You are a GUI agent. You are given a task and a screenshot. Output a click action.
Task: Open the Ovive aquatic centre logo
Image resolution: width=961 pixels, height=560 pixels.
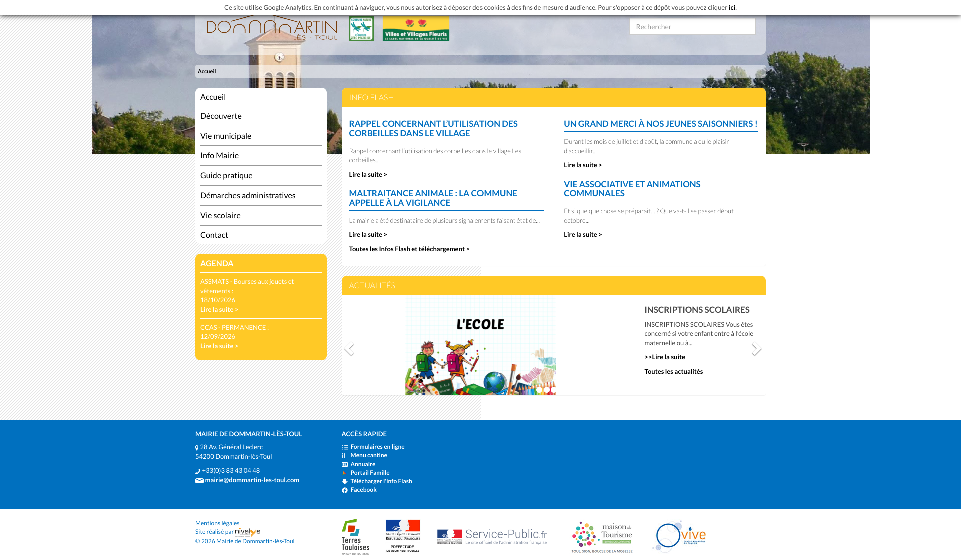(x=679, y=536)
